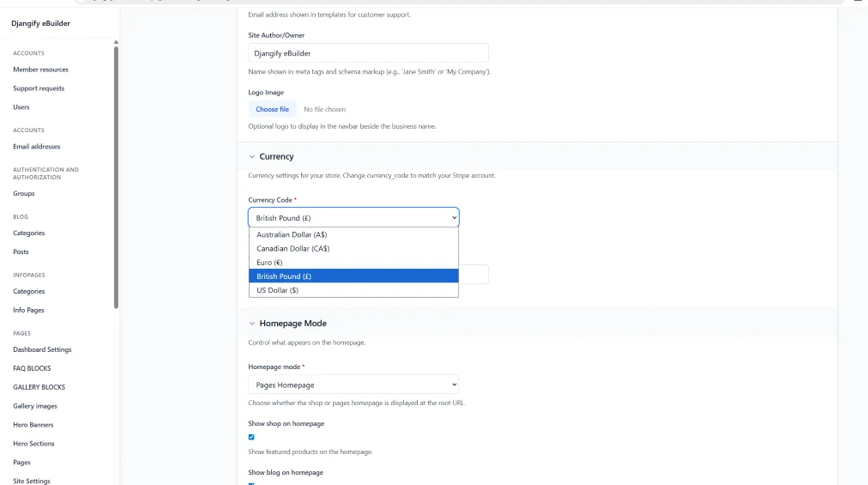The height and width of the screenshot is (485, 868).
Task: Click the Currency Code dropdown box
Action: click(353, 218)
